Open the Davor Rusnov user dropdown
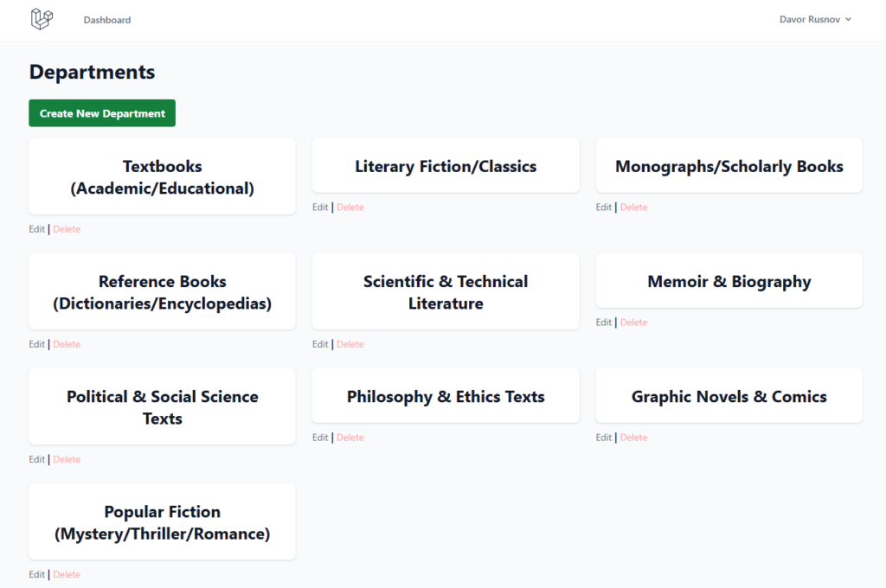The image size is (886, 588). [815, 19]
